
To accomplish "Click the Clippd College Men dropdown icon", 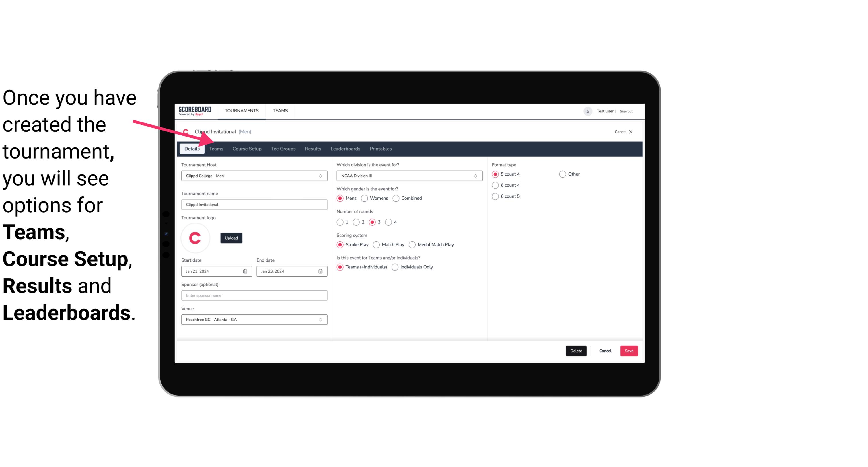I will pos(321,176).
